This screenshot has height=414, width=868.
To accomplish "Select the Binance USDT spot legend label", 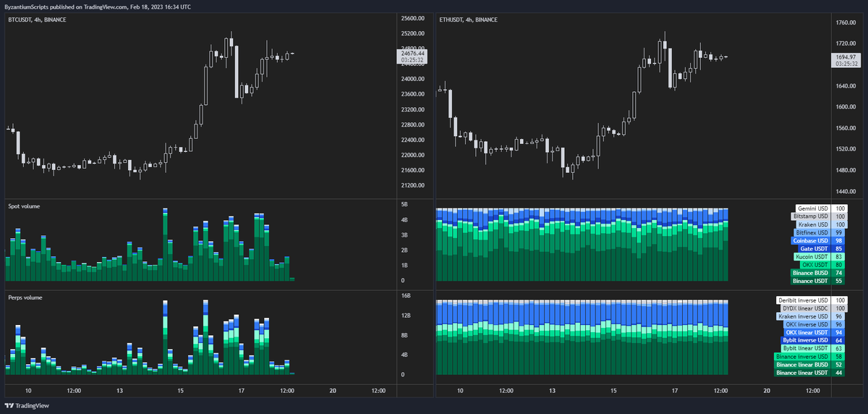I will click(x=810, y=280).
